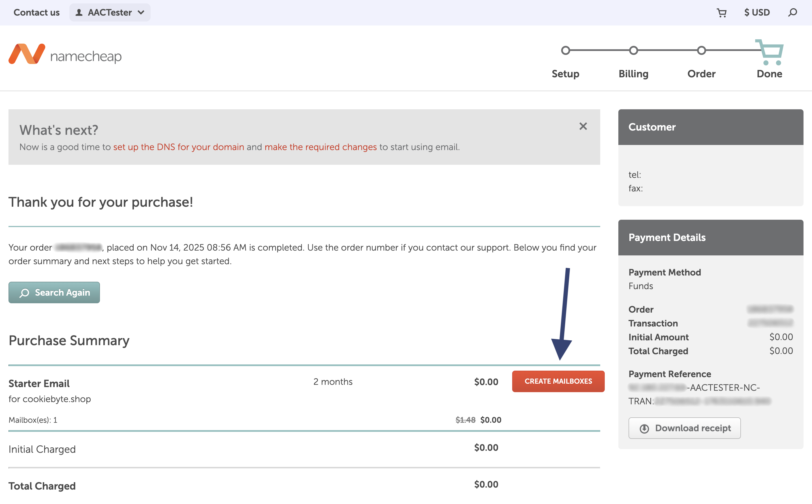The width and height of the screenshot is (812, 504).
Task: Click the magnifier icon in Search Again button
Action: pyautogui.click(x=24, y=293)
